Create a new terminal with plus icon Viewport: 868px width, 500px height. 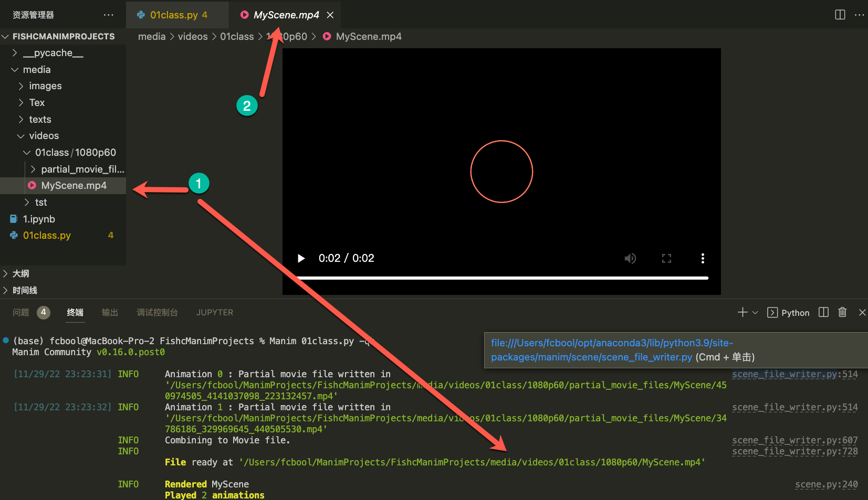[x=742, y=313]
